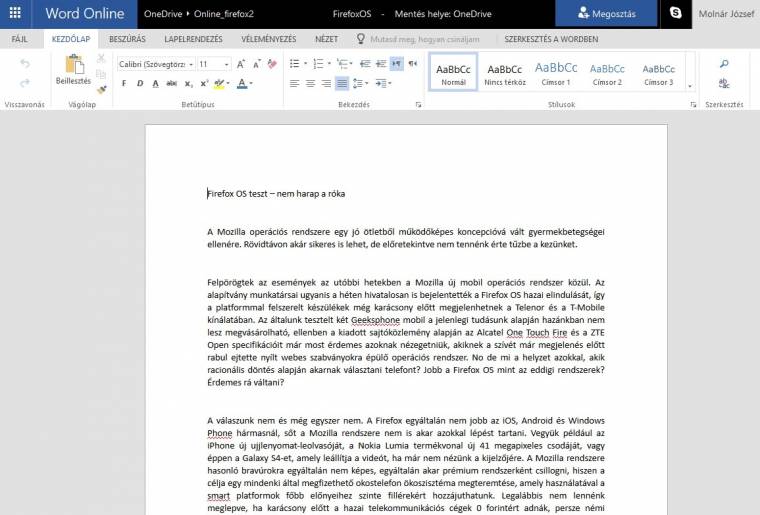Open highlight color dropdown arrow
Image resolution: width=760 pixels, height=515 pixels.
coord(228,83)
